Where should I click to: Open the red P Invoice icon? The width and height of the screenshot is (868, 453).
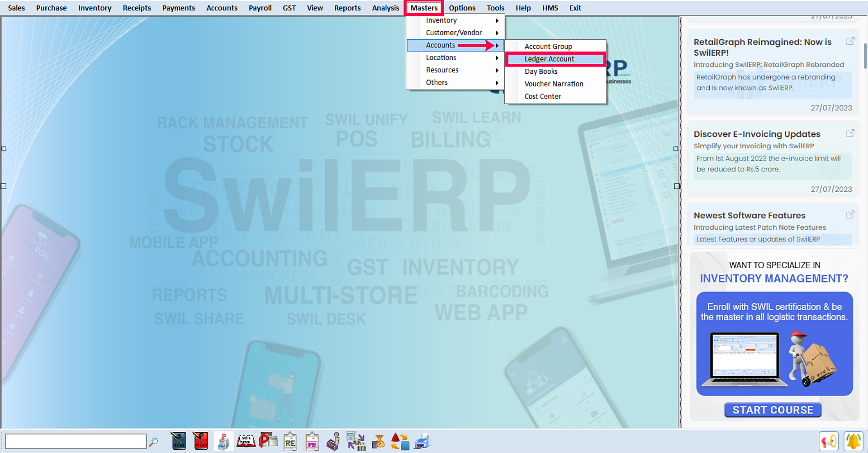coord(201,441)
